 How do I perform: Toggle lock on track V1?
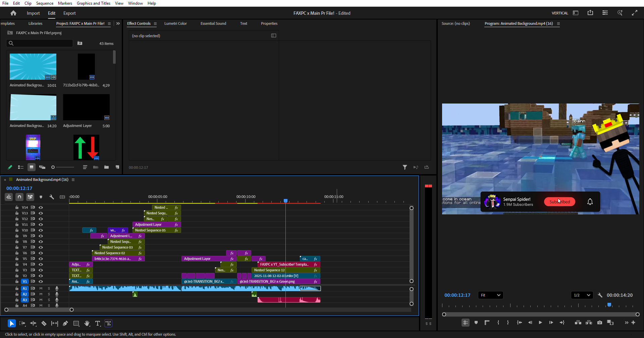[17, 281]
